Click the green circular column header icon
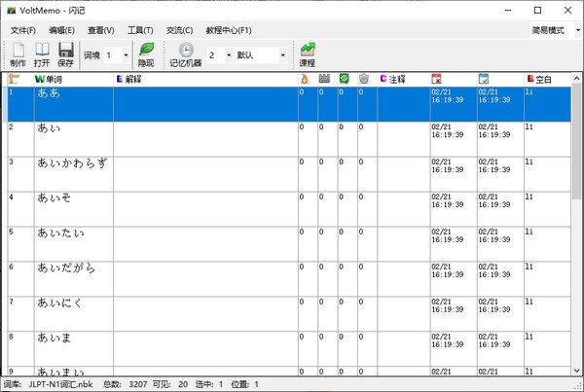Viewport: 584px width, 392px height. coord(344,79)
